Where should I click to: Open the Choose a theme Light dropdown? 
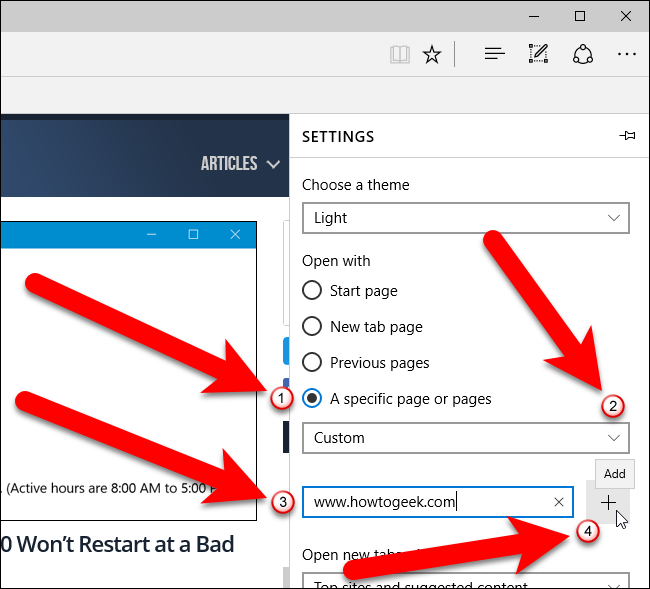tap(466, 218)
